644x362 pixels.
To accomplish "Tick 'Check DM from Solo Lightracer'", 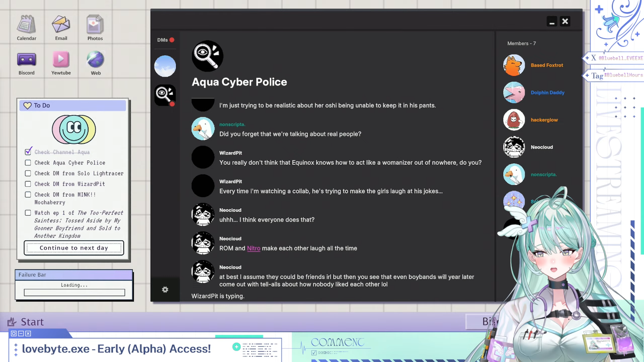I will coord(28,173).
